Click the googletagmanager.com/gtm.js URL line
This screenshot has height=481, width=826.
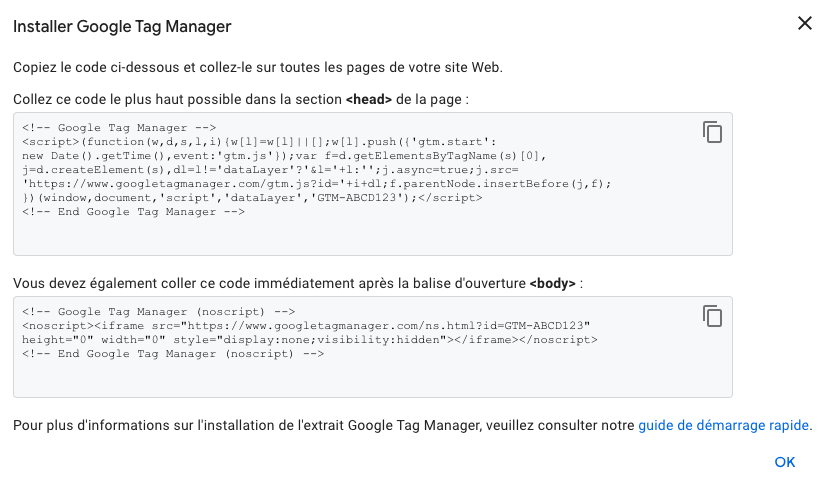click(x=317, y=184)
